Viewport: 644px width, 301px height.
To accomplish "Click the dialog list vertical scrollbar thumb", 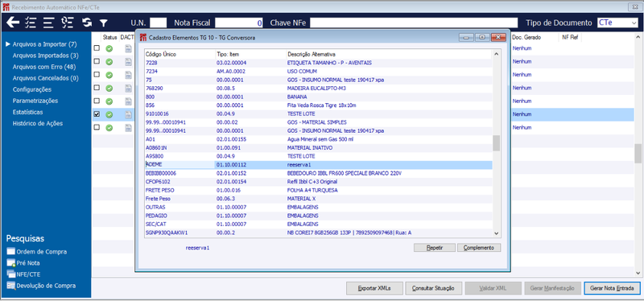I will click(496, 143).
